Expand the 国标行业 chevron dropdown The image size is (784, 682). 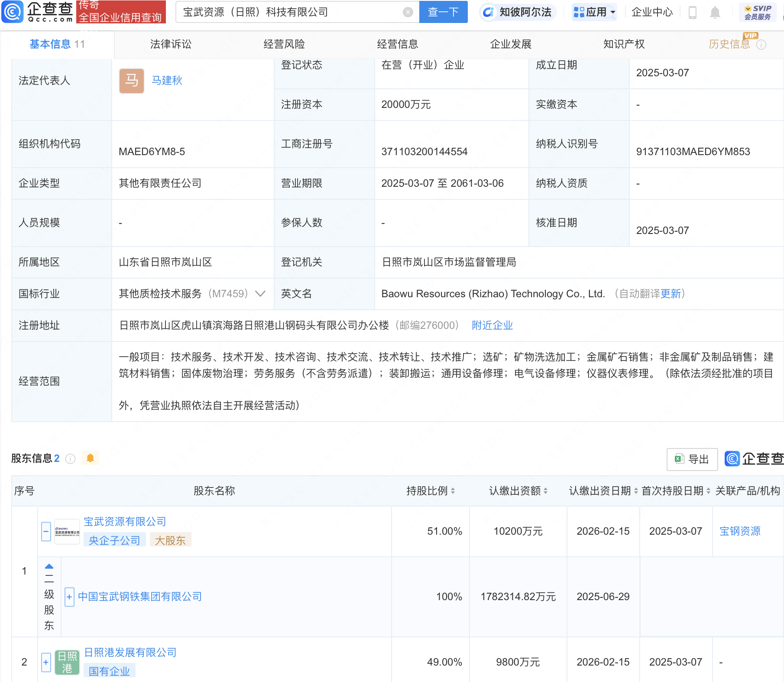[260, 294]
